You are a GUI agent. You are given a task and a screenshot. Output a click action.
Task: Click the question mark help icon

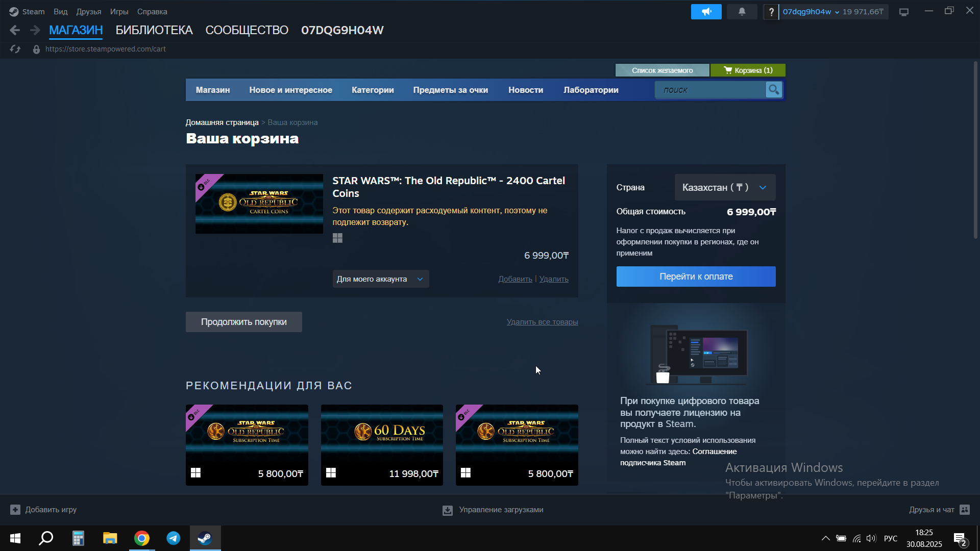pyautogui.click(x=771, y=12)
